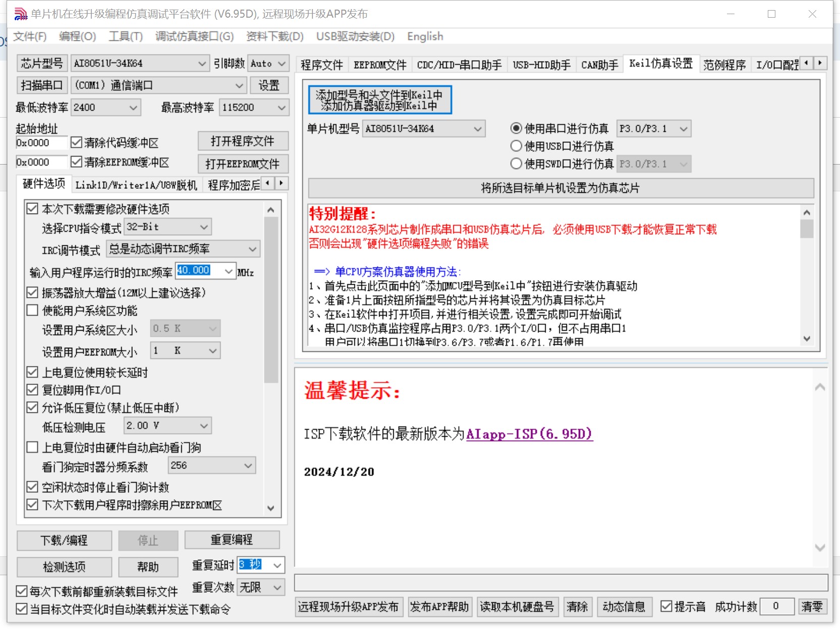Enable 上电复位时由硬件自动启动看门狗
Image resolution: width=840 pixels, height=629 pixels.
pos(32,447)
